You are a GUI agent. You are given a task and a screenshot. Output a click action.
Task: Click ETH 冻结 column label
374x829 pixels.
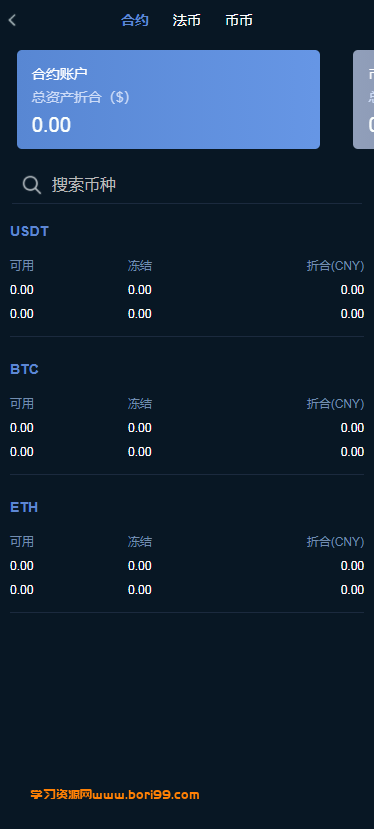pyautogui.click(x=140, y=542)
